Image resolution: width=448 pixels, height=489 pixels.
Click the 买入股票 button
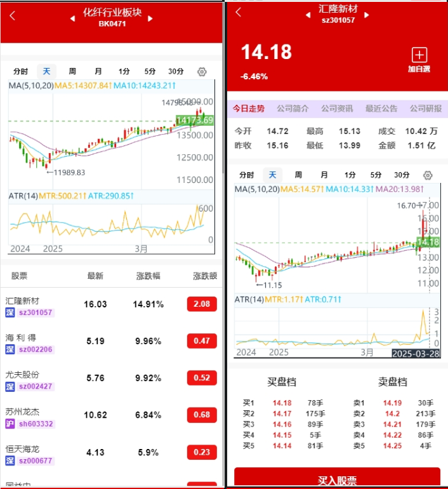(337, 477)
